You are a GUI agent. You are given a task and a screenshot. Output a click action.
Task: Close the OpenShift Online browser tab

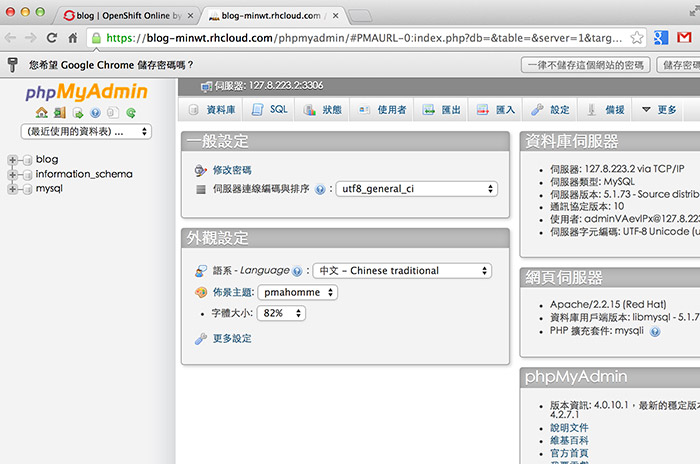pos(191,16)
